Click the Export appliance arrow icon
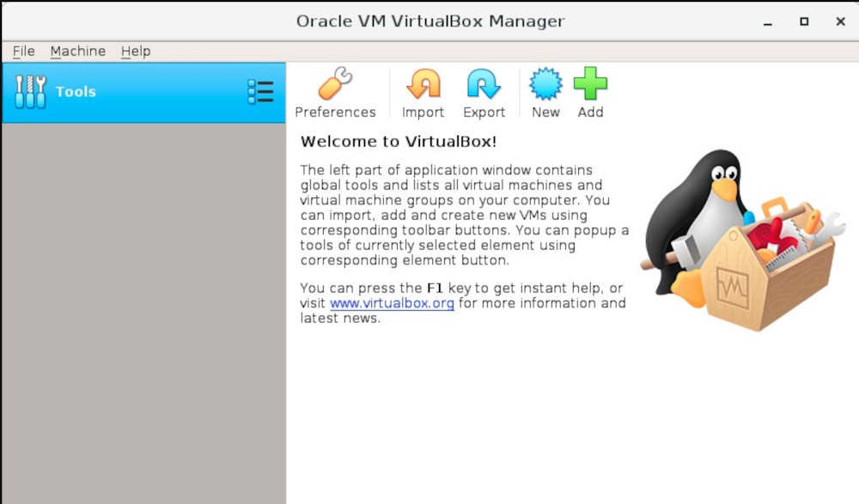 click(484, 83)
